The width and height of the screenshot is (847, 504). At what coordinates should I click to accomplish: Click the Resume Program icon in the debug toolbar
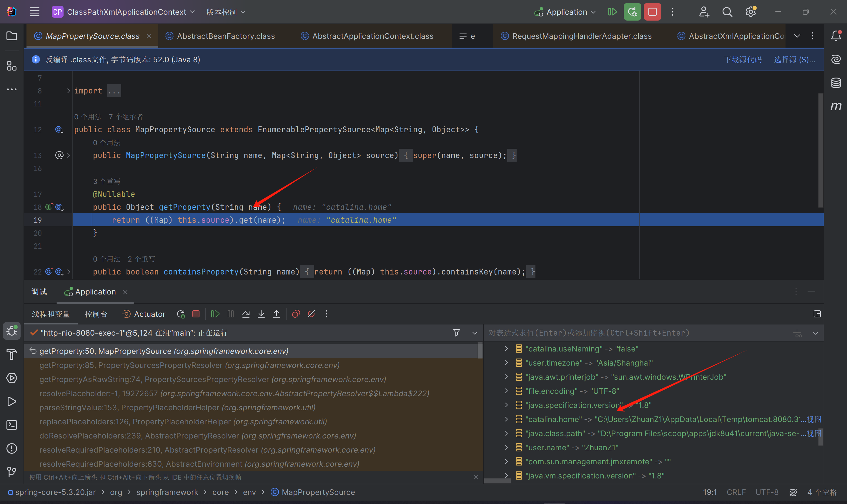click(x=215, y=314)
